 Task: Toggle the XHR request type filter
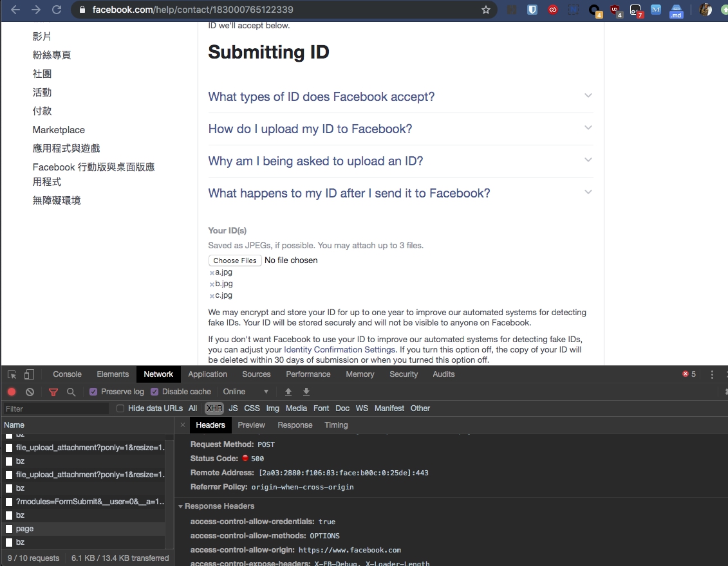pyautogui.click(x=214, y=408)
